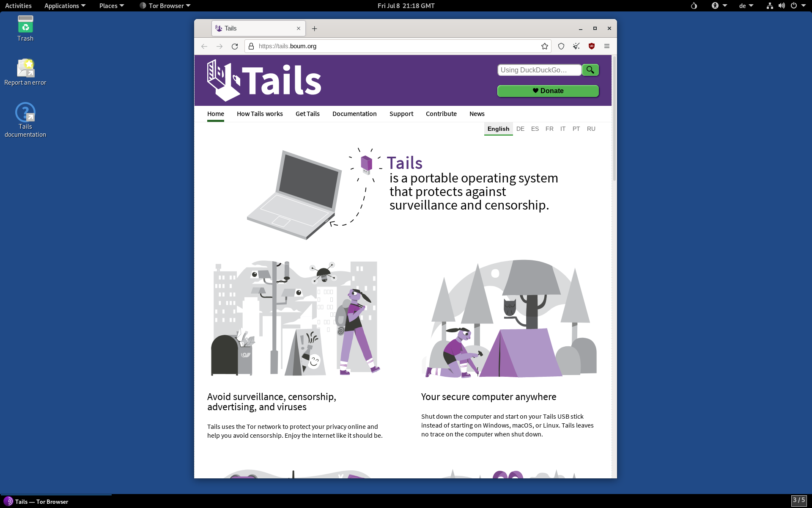Click the 'Avoid surveillance, censorship' heading
The image size is (812, 508).
(x=272, y=402)
